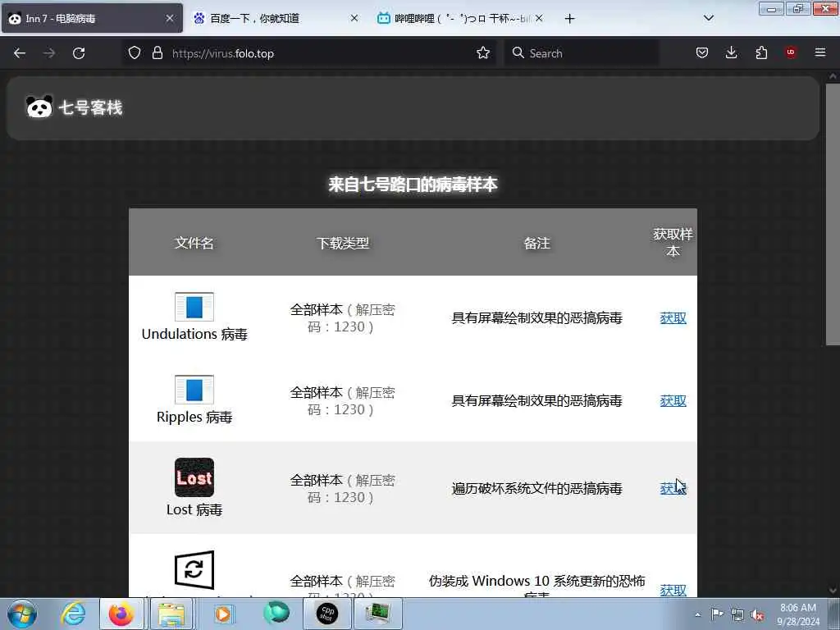Get the Undulations 病毒 sample via 获取
The width and height of the screenshot is (840, 630).
pos(673,318)
